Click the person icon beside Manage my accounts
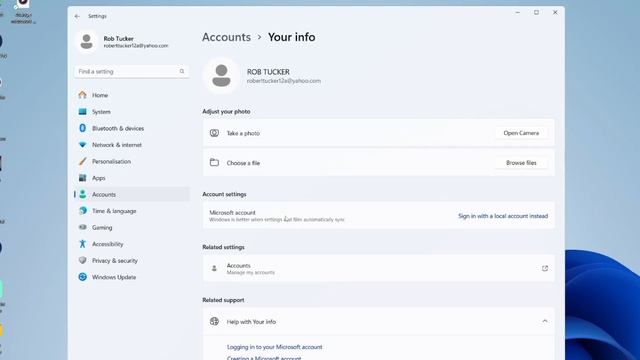The height and width of the screenshot is (360, 640). pyautogui.click(x=214, y=269)
